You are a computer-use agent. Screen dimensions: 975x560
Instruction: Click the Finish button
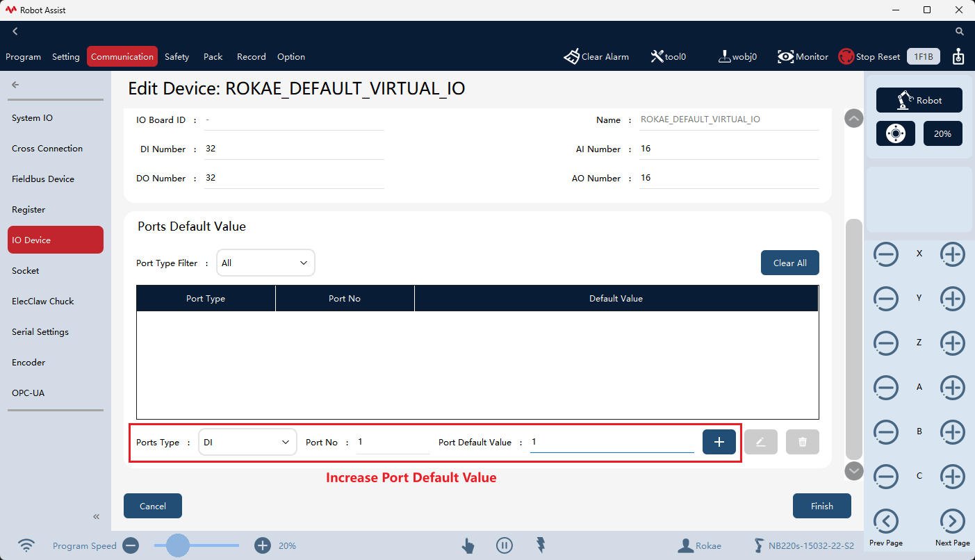pos(822,506)
